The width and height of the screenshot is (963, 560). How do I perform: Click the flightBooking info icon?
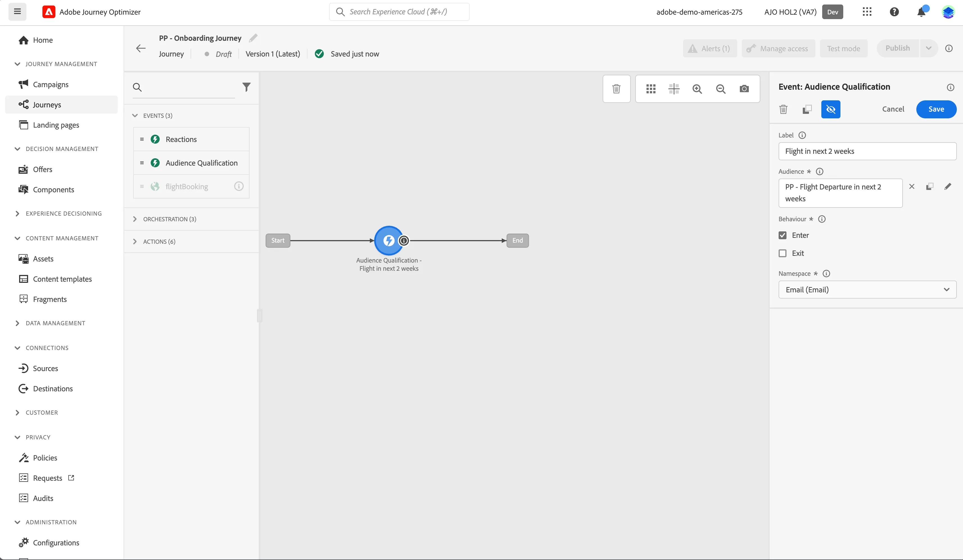239,186
